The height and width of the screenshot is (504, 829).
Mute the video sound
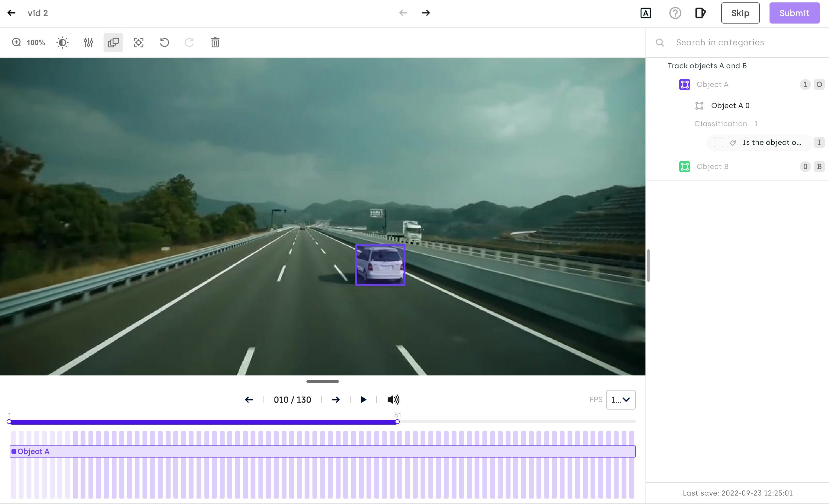click(393, 399)
